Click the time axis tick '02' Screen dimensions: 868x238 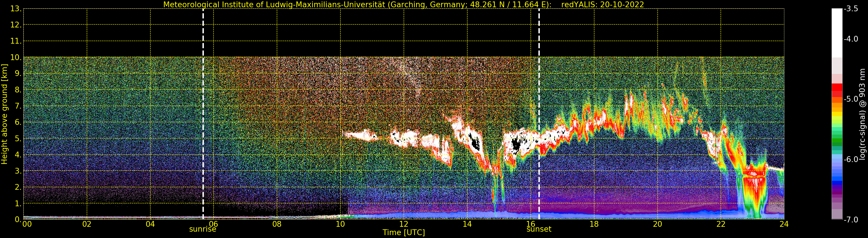pyautogui.click(x=87, y=224)
